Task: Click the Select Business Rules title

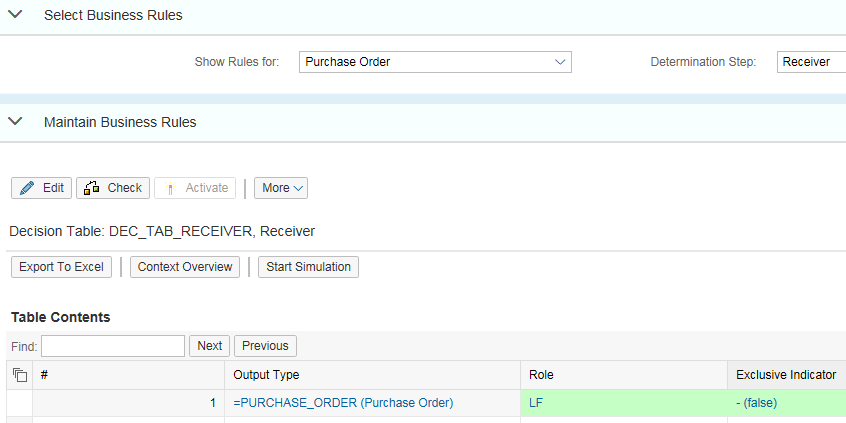Action: tap(113, 15)
